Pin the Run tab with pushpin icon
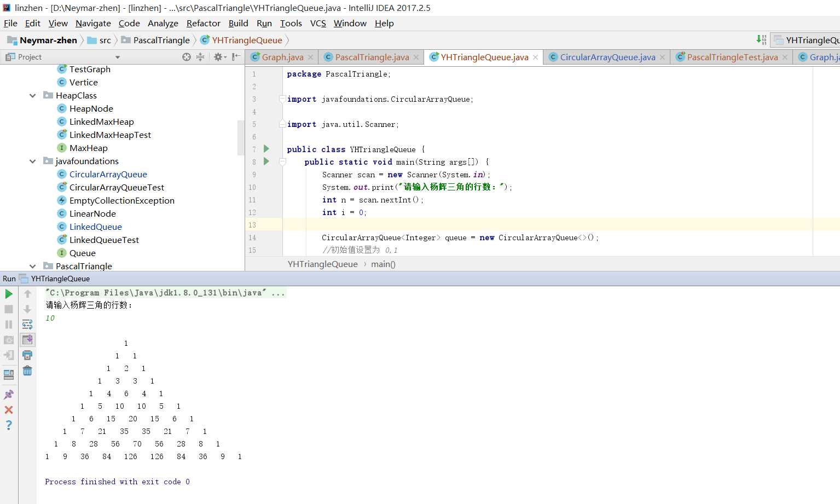The image size is (840, 504). [x=9, y=395]
